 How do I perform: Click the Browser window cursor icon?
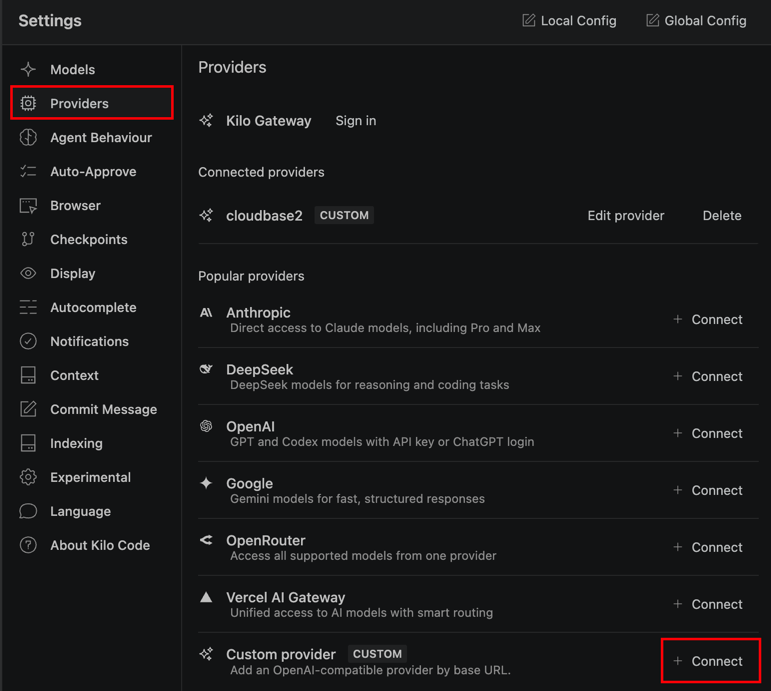[x=28, y=206]
